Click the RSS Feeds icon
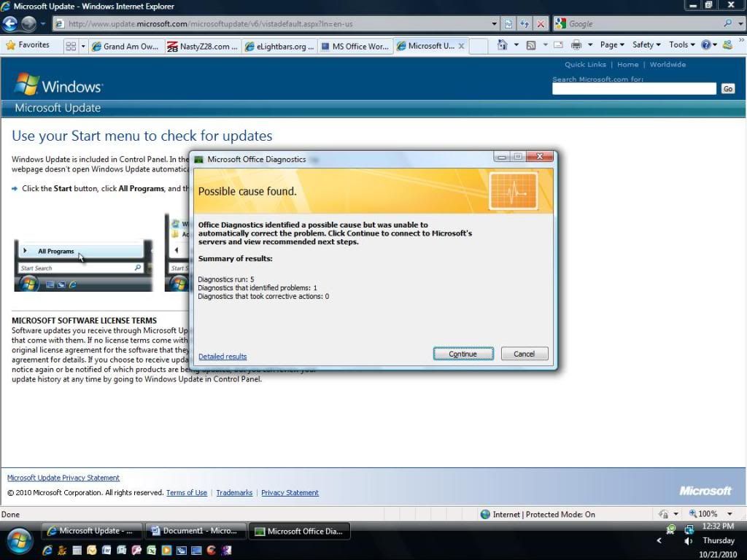Image resolution: width=747 pixels, height=560 pixels. click(531, 45)
